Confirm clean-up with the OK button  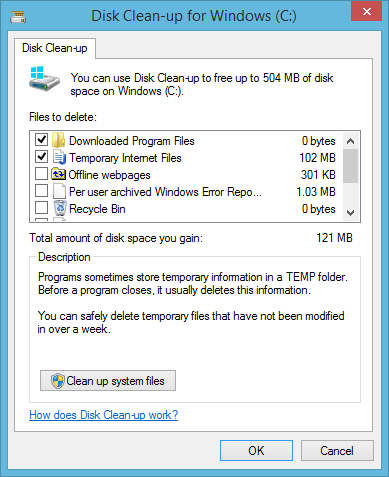pos(256,450)
